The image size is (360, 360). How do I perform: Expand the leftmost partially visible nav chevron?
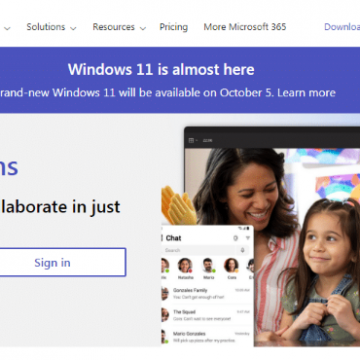pyautogui.click(x=7, y=28)
